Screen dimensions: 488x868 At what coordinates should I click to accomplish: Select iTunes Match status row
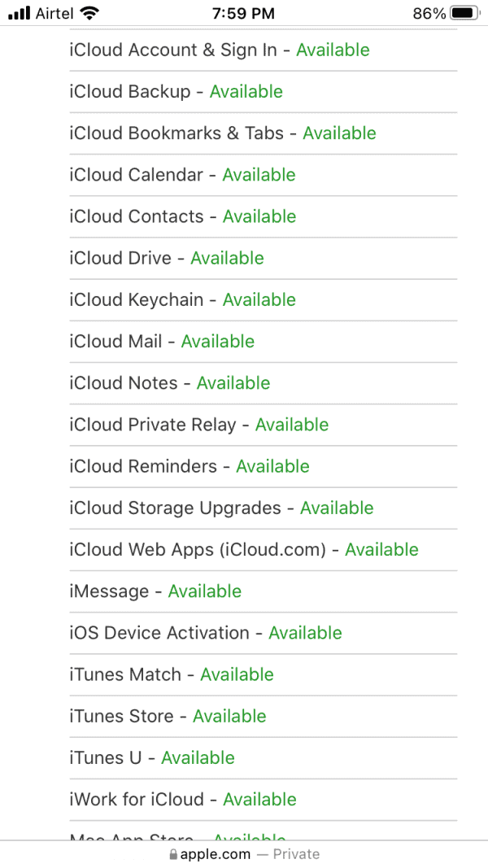coord(171,674)
